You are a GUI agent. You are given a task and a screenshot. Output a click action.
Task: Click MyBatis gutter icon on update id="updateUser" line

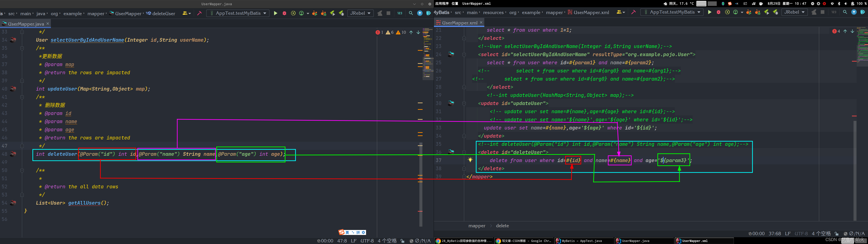click(x=451, y=103)
